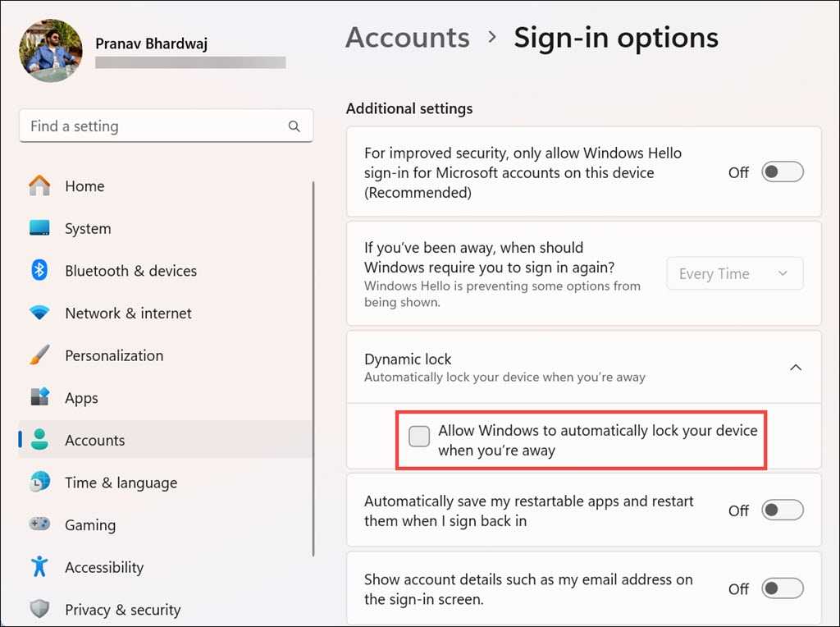840x627 pixels.
Task: Click the search magnifier icon
Action: click(x=294, y=126)
